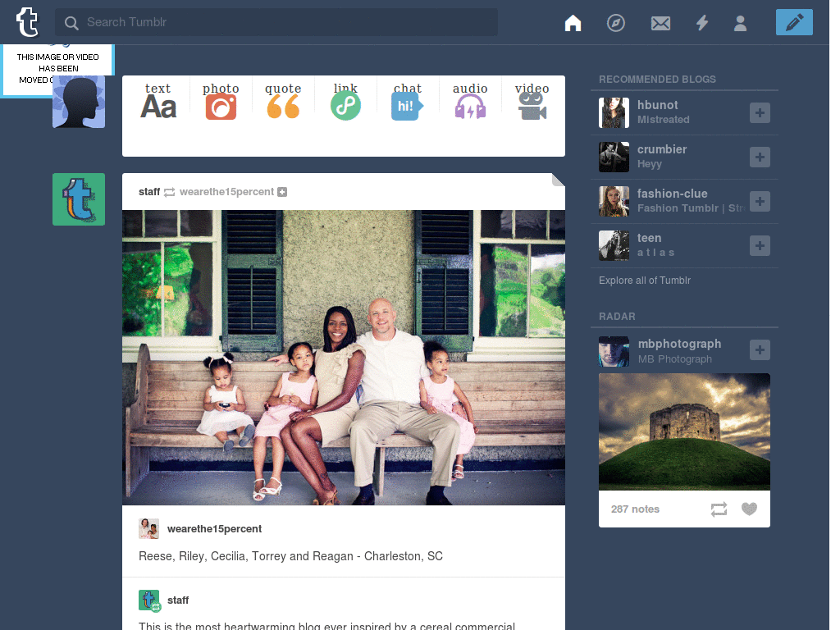Open the Inbox envelope icon
840x630 pixels.
660,23
